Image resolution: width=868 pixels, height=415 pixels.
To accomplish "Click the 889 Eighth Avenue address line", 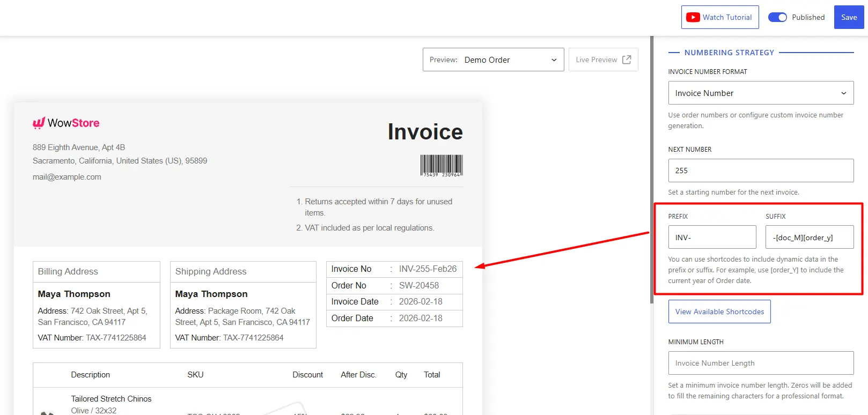I will (79, 147).
